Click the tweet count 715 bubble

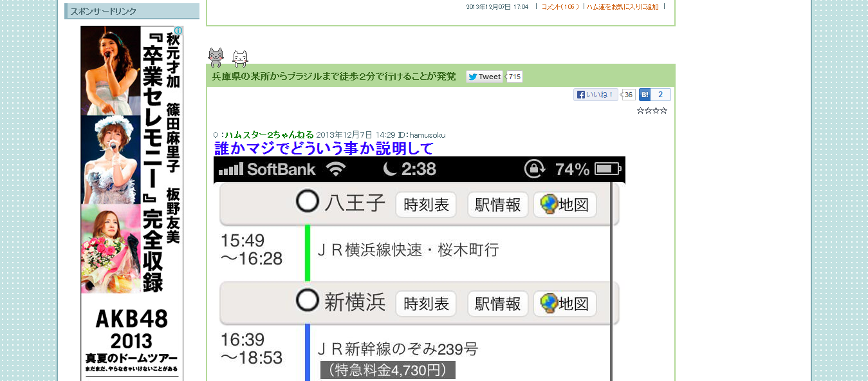point(514,77)
